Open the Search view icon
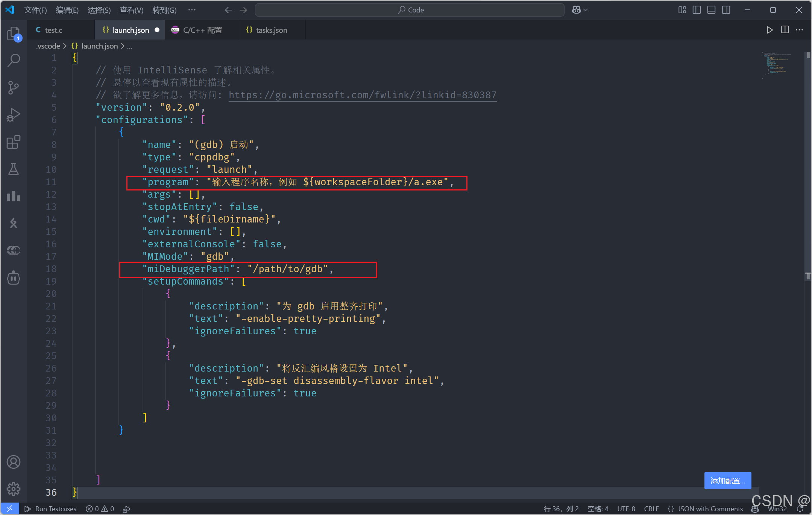Image resolution: width=812 pixels, height=515 pixels. (x=14, y=60)
